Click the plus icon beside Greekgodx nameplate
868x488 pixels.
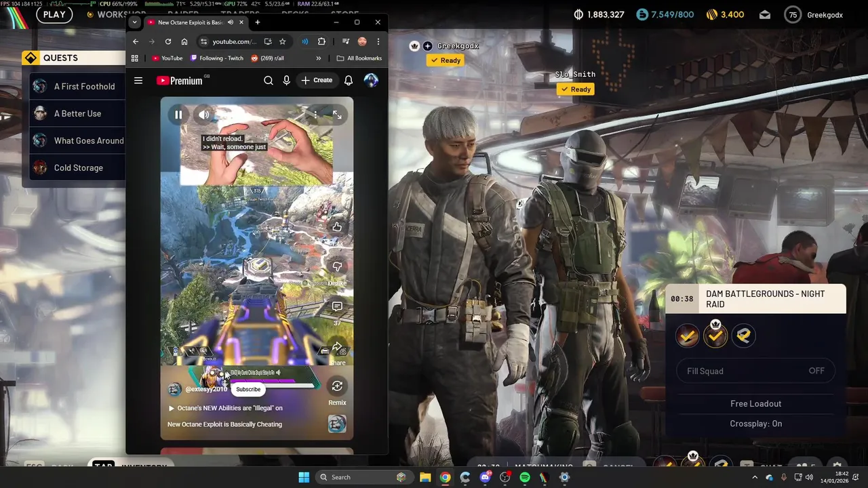427,46
